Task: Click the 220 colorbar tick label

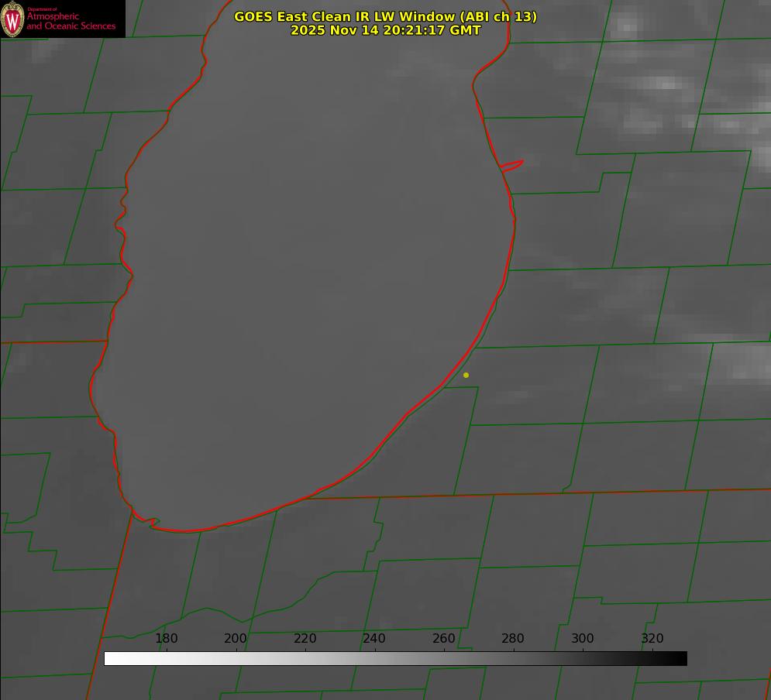Action: point(305,638)
